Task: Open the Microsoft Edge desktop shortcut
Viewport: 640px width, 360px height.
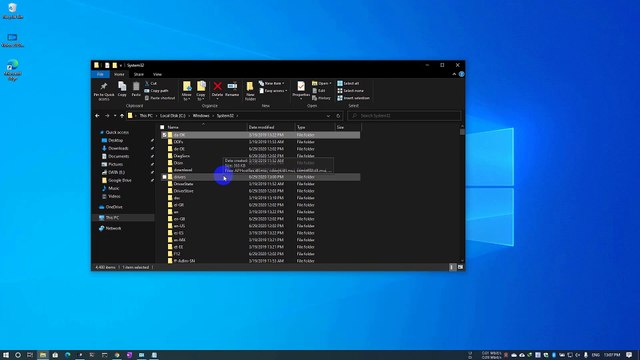Action: [12, 70]
